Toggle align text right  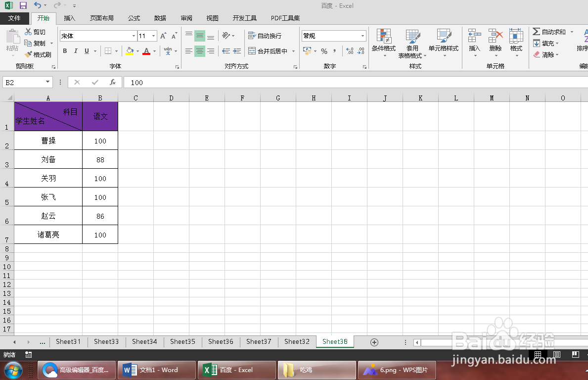211,50
